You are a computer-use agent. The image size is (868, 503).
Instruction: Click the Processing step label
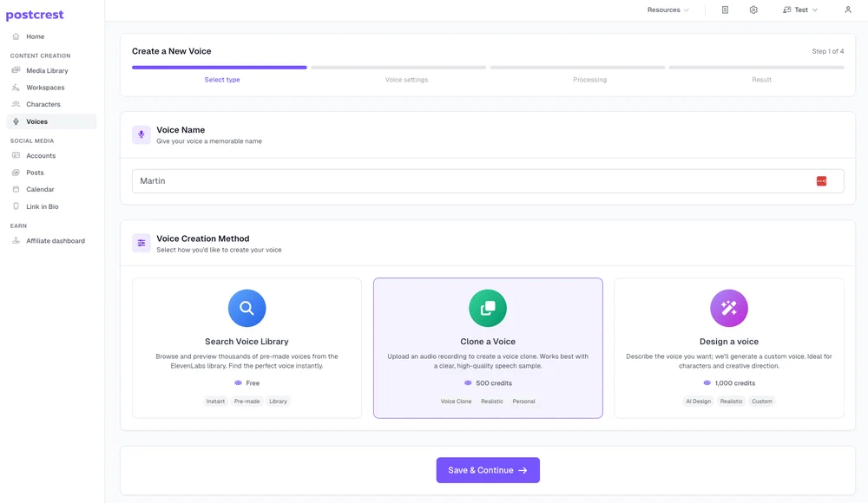pos(589,80)
